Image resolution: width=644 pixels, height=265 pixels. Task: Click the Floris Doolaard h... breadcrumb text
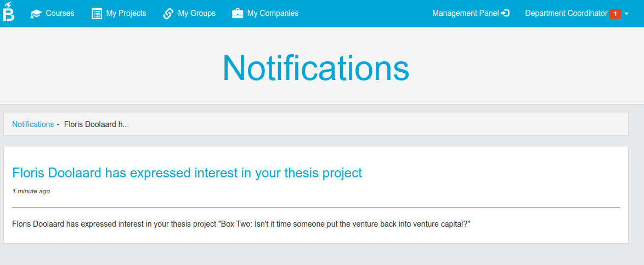pos(97,124)
